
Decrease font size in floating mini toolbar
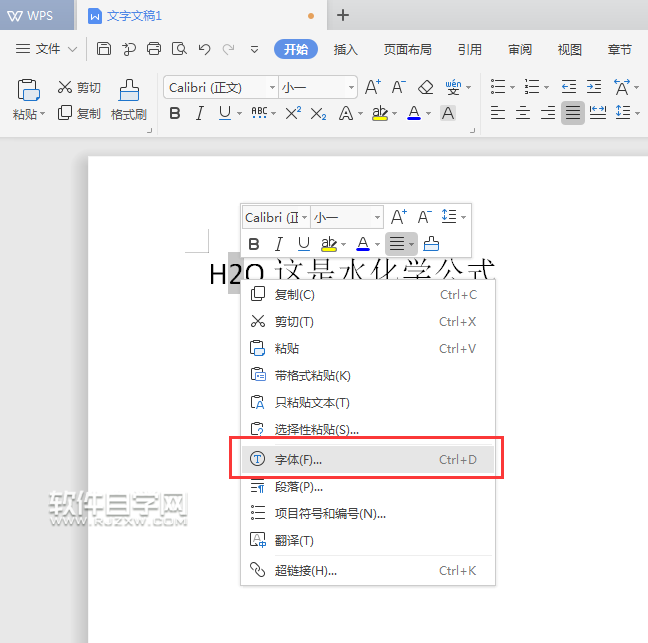(x=424, y=217)
